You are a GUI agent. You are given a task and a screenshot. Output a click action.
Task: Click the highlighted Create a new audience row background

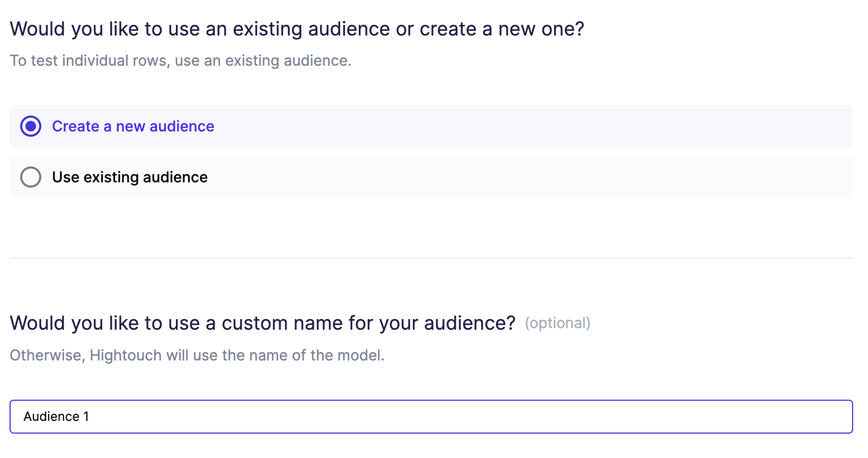pyautogui.click(x=530, y=126)
